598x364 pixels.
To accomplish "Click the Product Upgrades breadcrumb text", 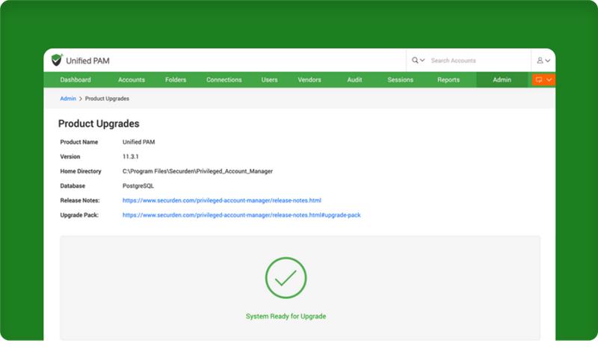I will (107, 99).
